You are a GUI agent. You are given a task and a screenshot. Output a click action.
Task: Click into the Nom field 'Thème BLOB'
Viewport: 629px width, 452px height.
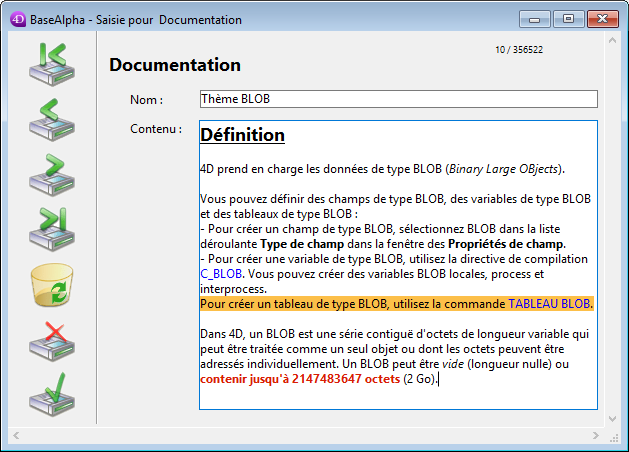click(399, 99)
